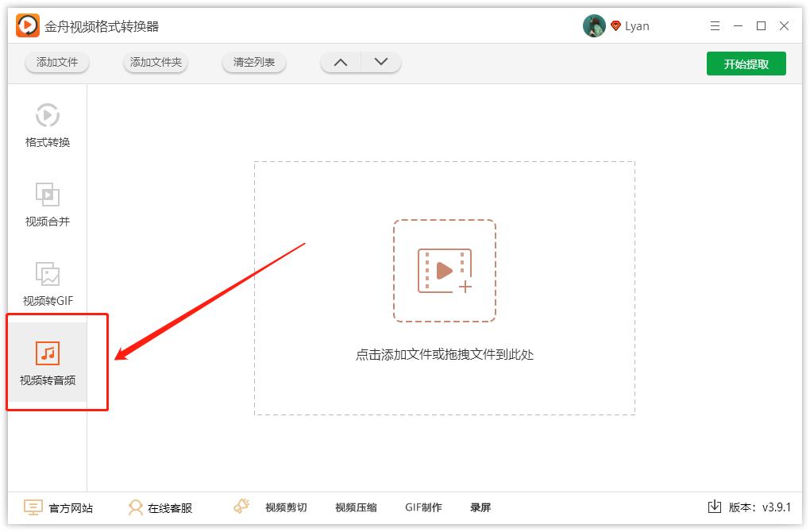Open the VIP membership diamond icon
This screenshot has height=532, width=810.
click(x=615, y=25)
